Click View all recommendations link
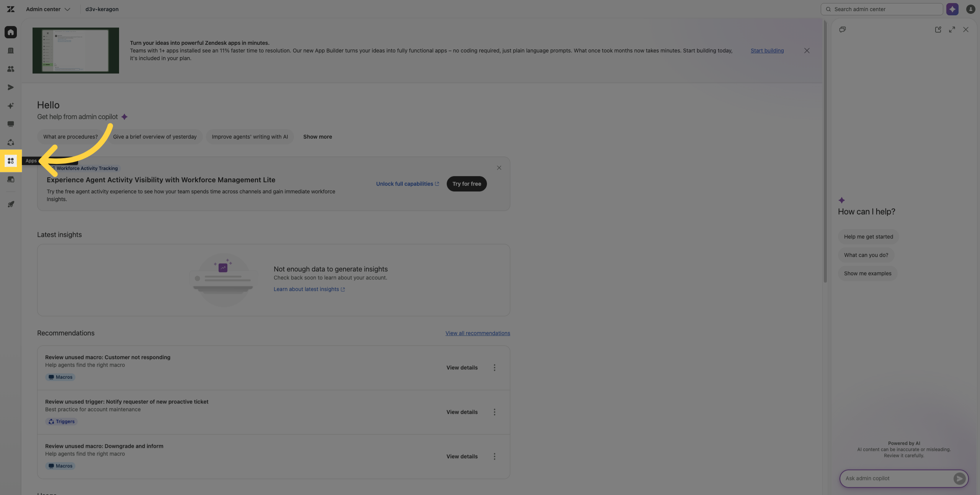The width and height of the screenshot is (980, 495). tap(477, 333)
